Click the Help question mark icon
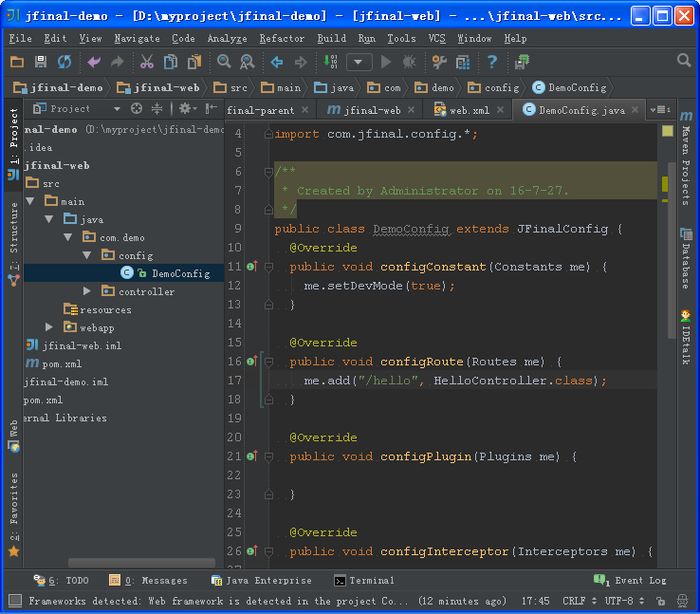The image size is (700, 614). click(x=492, y=62)
